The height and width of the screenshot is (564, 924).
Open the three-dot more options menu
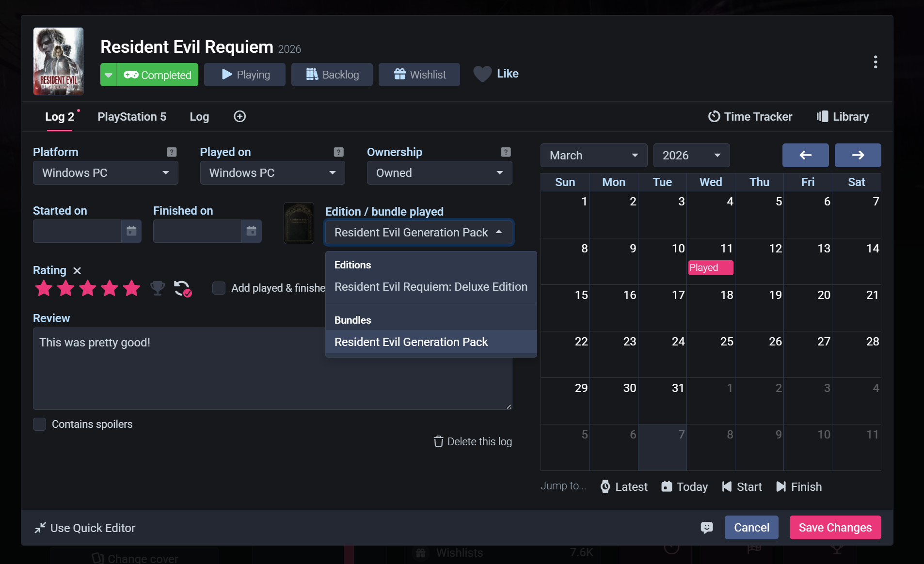(x=875, y=62)
